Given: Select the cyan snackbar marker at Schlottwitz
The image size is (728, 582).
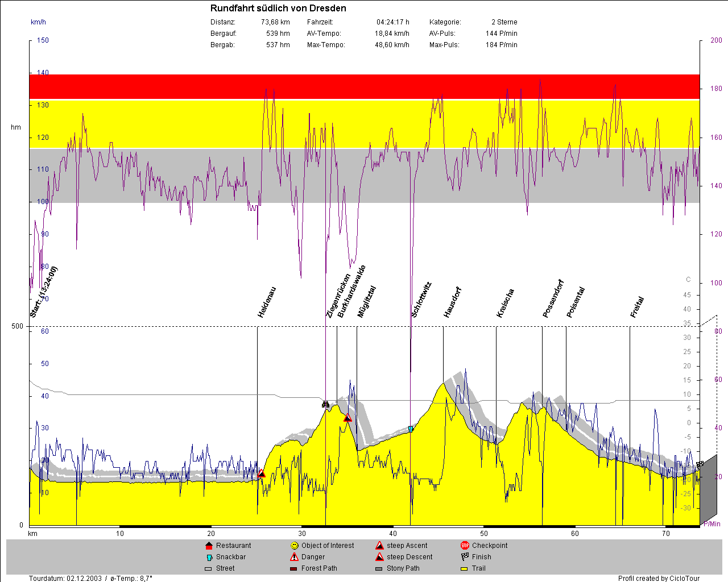Looking at the screenshot, I should (411, 429).
